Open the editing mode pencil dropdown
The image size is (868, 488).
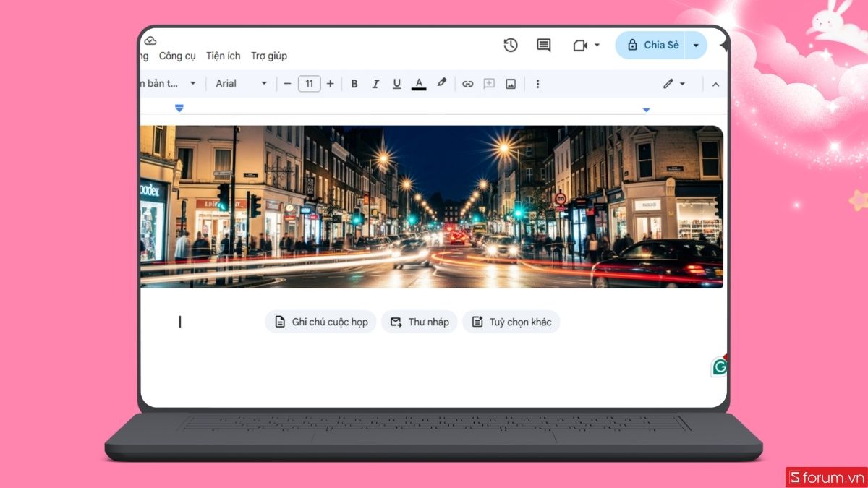[673, 83]
